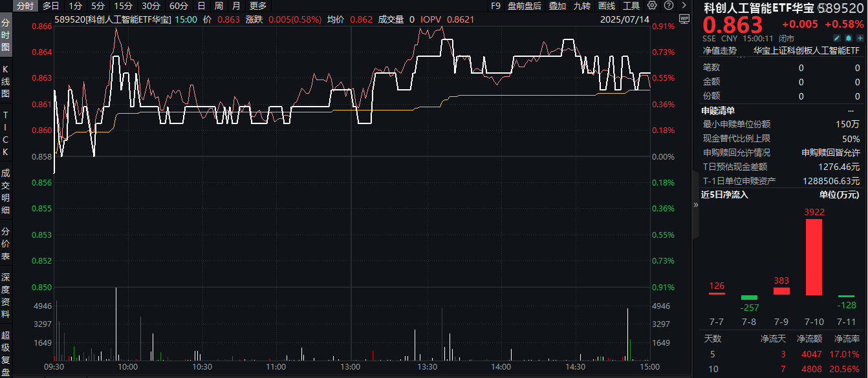Enable the 九转 indicator
The height and width of the screenshot is (378, 868).
click(x=582, y=5)
